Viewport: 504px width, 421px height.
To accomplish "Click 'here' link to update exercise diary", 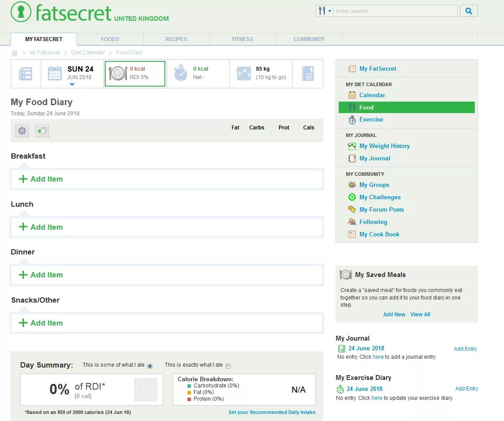I will (377, 398).
